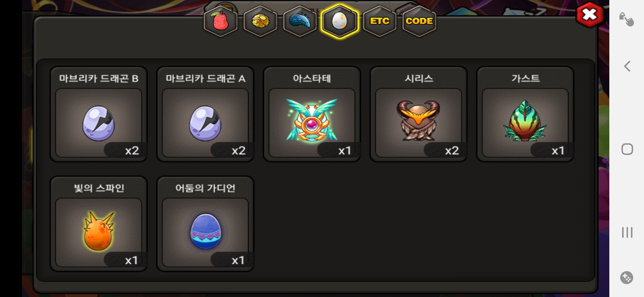Open the red fruit inventory tab
This screenshot has height=297, width=644.
pos(221,21)
